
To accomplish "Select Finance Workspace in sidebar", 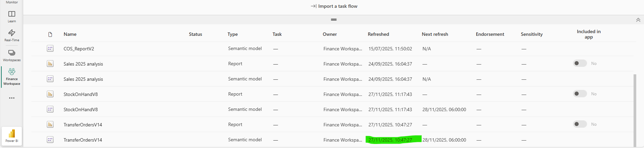I will pyautogui.click(x=12, y=77).
